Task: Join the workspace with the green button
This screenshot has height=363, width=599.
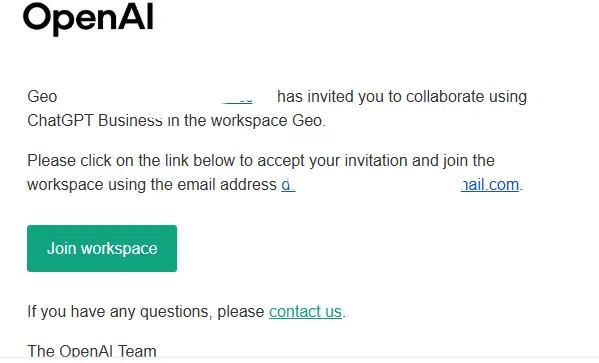Action: tap(102, 248)
